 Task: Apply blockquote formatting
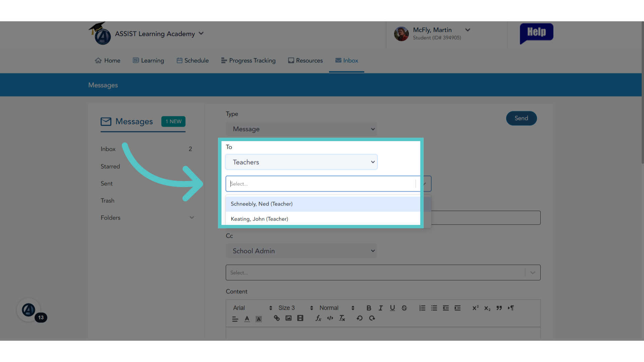tap(499, 308)
